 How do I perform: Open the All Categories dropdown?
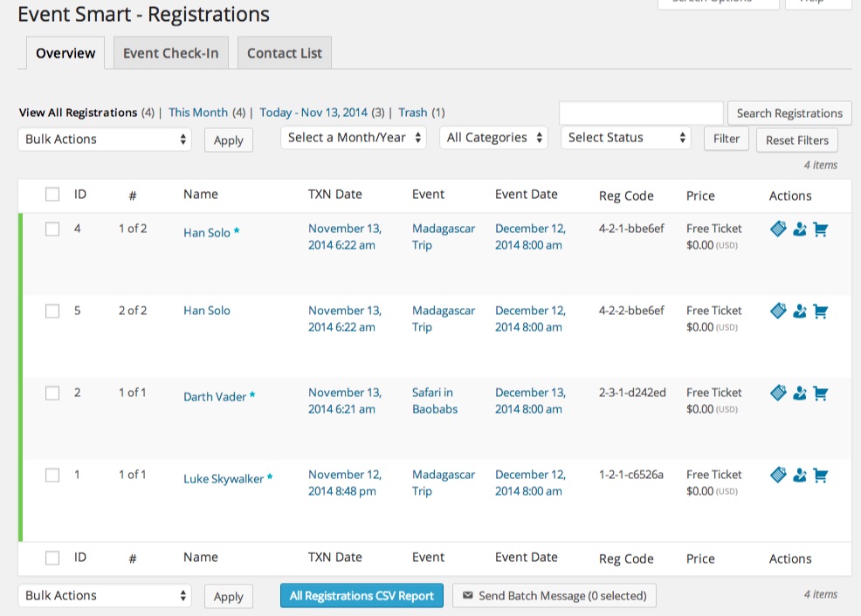click(x=493, y=138)
